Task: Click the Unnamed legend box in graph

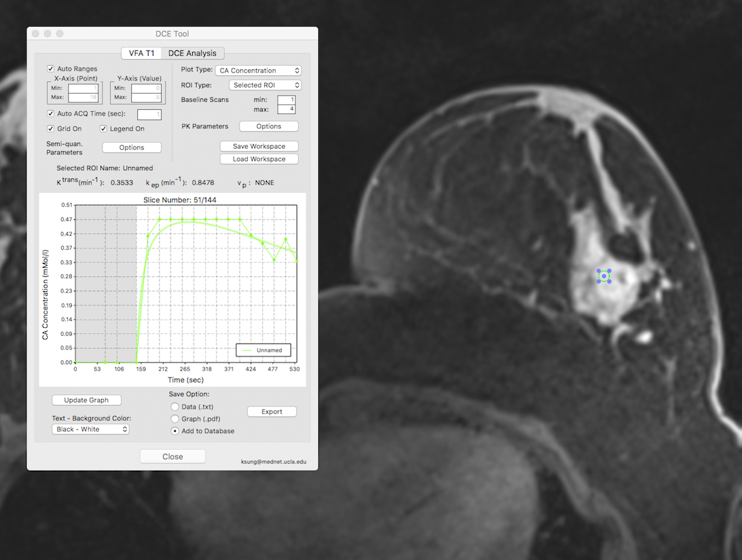Action: (263, 350)
